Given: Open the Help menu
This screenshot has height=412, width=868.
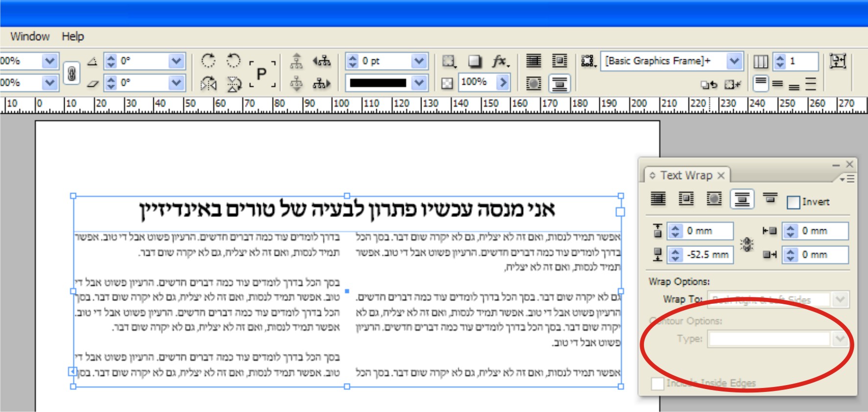Looking at the screenshot, I should [x=73, y=36].
